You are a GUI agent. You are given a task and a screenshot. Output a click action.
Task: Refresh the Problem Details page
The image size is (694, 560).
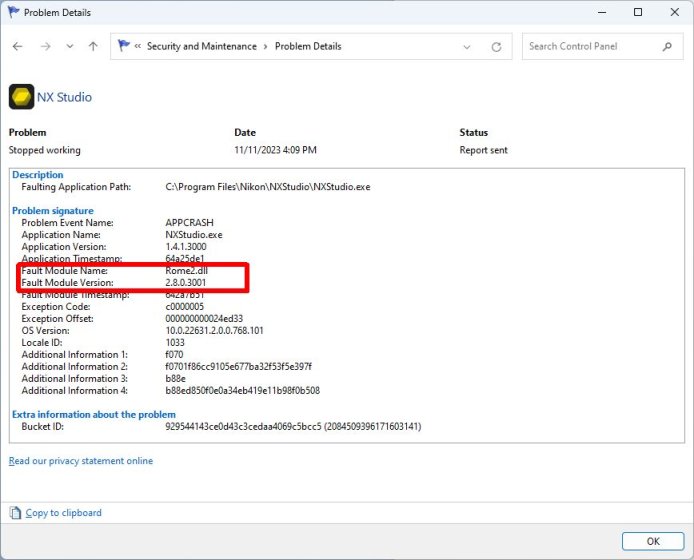496,46
